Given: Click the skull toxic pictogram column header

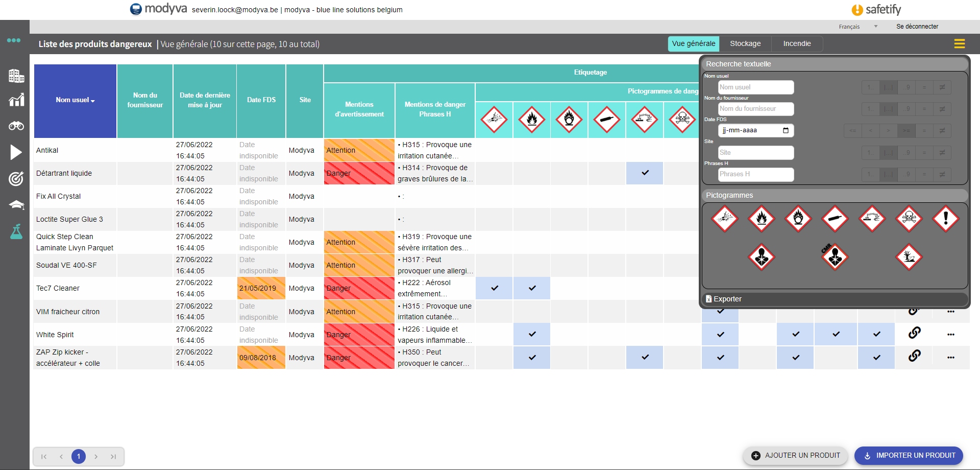Looking at the screenshot, I should coord(682,120).
